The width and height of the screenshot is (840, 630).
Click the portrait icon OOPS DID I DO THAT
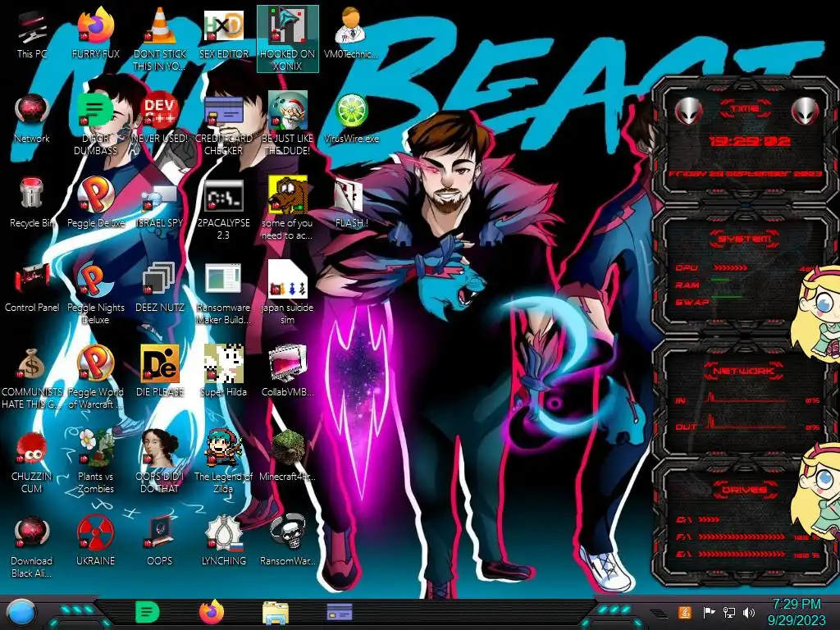[x=159, y=462]
